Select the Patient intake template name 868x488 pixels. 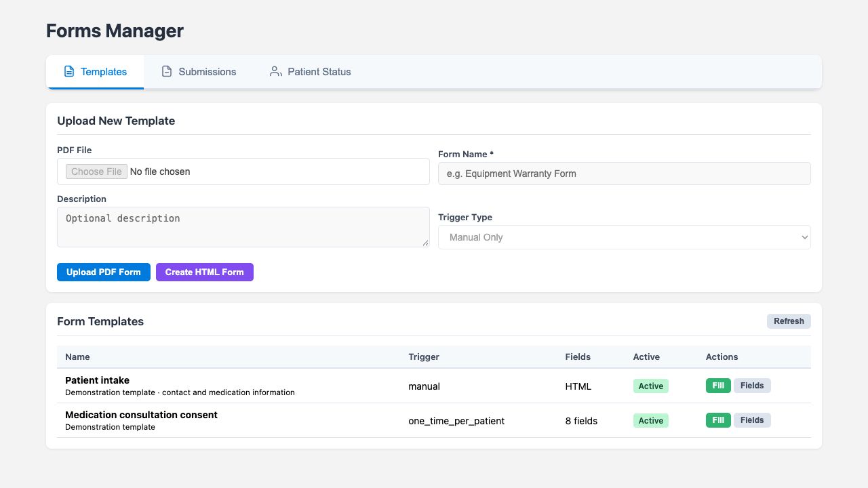pyautogui.click(x=97, y=380)
